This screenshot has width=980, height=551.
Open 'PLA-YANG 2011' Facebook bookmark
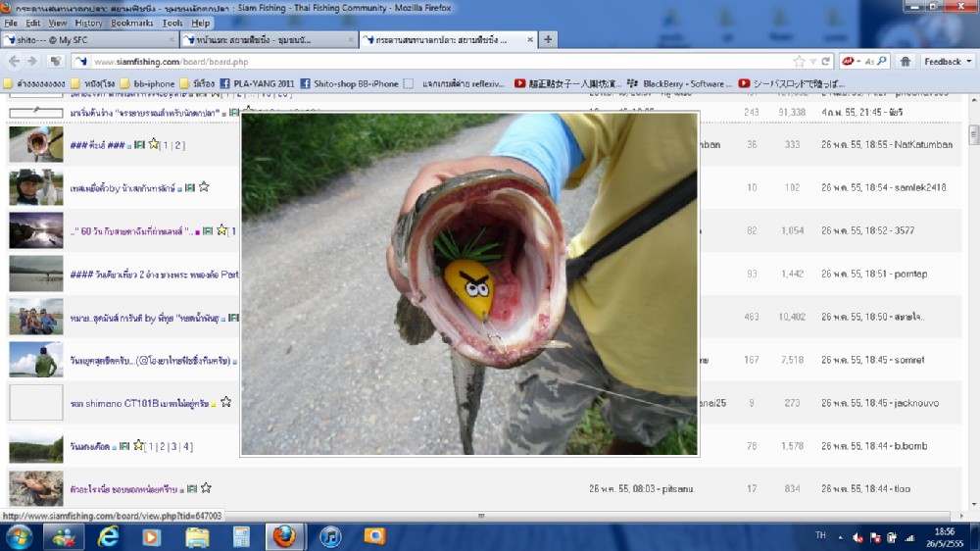pos(257,83)
